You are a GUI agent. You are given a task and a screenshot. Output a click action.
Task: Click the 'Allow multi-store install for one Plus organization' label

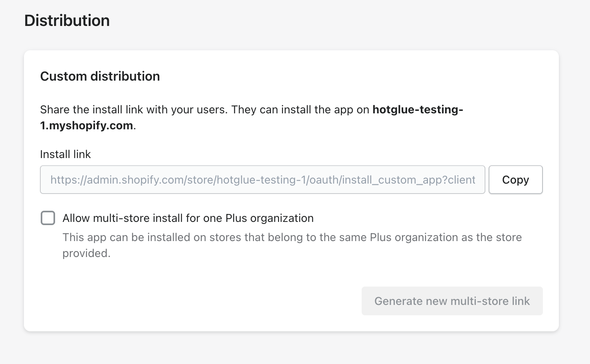click(x=188, y=218)
